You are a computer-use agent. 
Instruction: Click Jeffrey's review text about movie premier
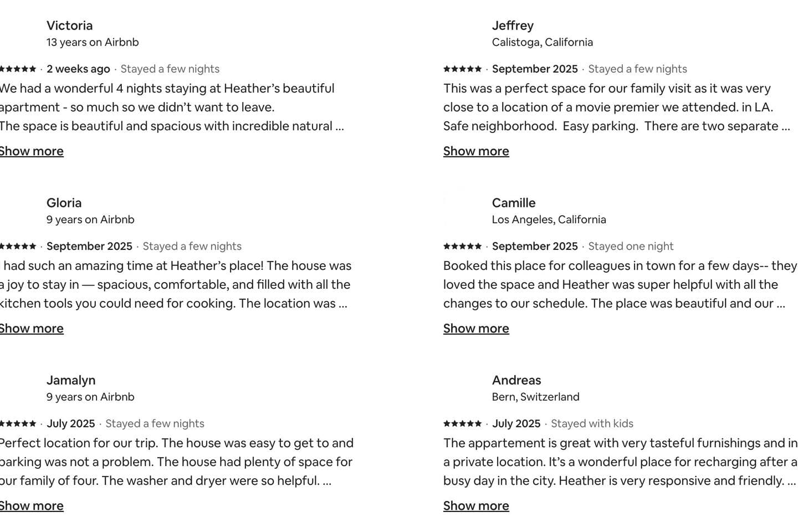click(616, 108)
